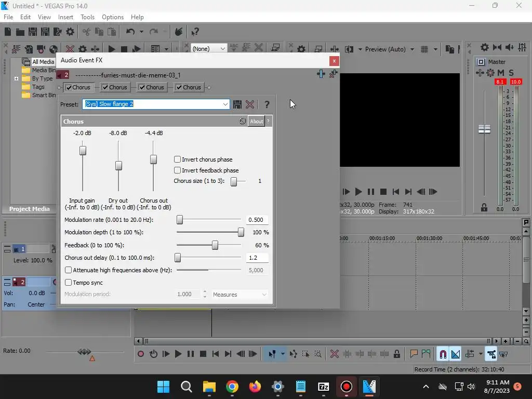Toggle third Chorus plug-in checkbox
532x399 pixels.
point(142,87)
